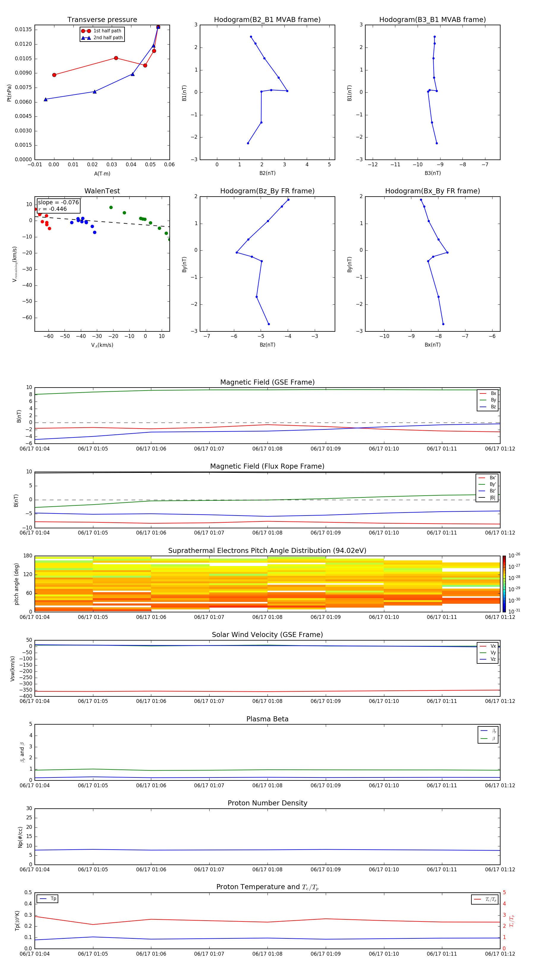Click the 'Pt(nPa)' y-axis label
Screen dimensions: 535x980
(9, 92)
